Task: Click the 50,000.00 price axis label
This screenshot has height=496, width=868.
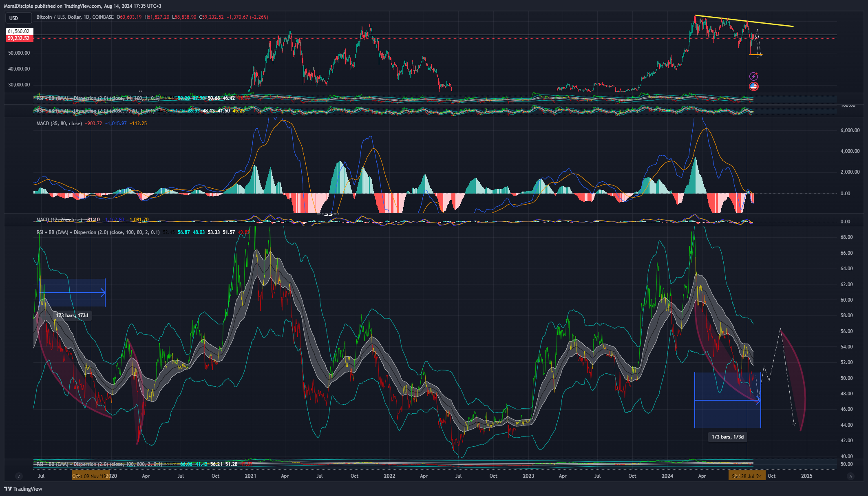Action: click(19, 53)
